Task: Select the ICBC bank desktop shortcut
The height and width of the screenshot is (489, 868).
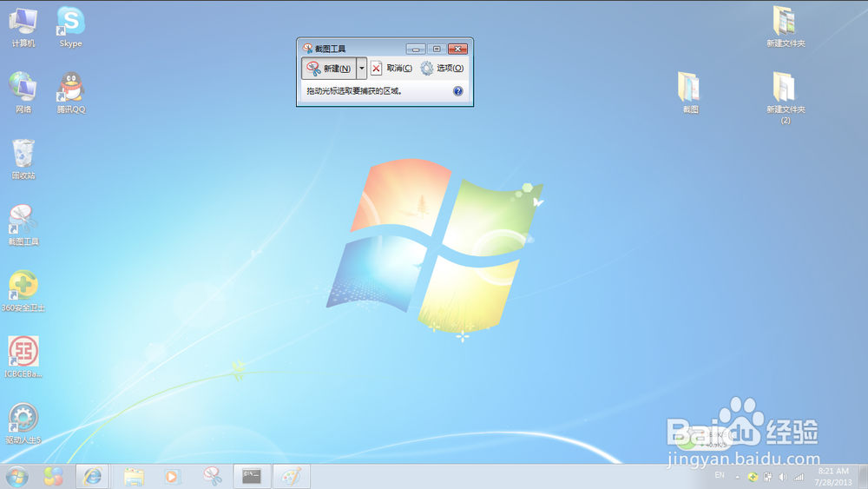Action: point(23,357)
